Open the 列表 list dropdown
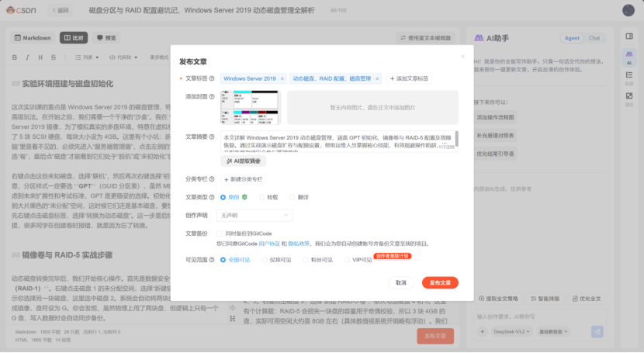The height and width of the screenshot is (353, 644). coord(87,57)
